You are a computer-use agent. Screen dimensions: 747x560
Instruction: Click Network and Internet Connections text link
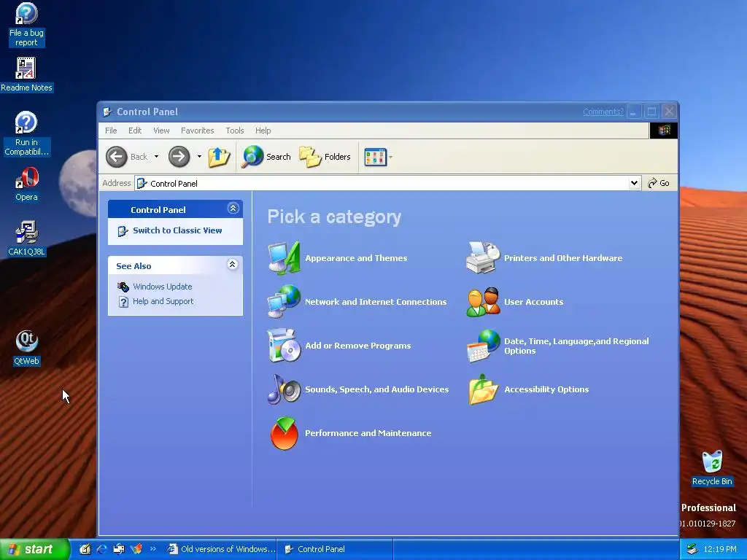point(376,302)
